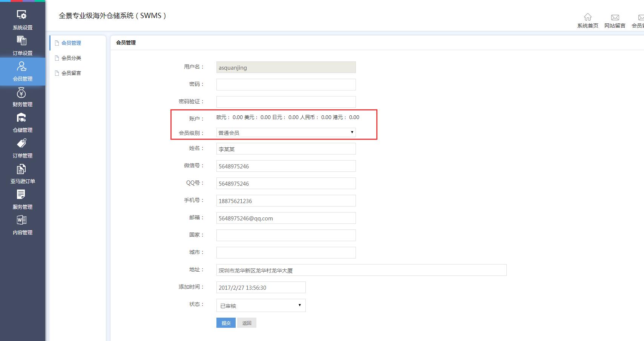This screenshot has width=644, height=341.
Task: Click the 系统首页 home icon
Action: tap(588, 17)
